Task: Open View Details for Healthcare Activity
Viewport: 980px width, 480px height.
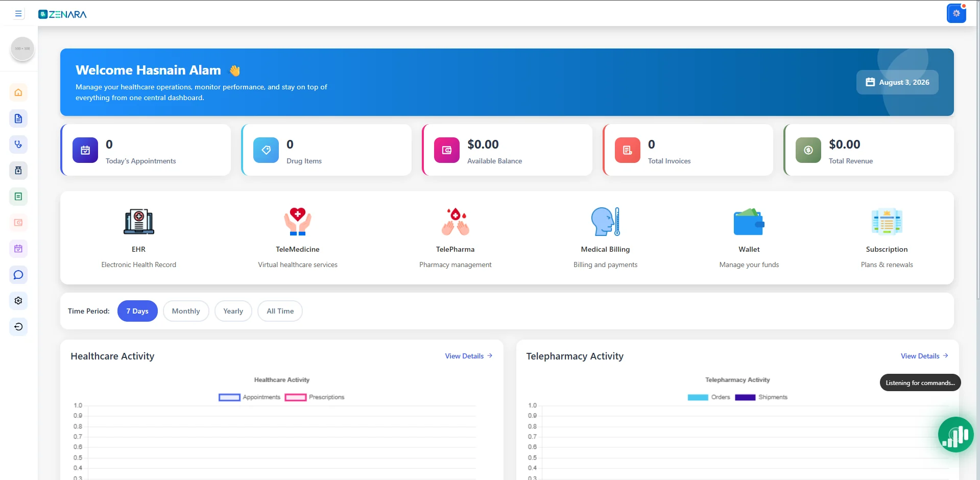Action: click(x=469, y=356)
